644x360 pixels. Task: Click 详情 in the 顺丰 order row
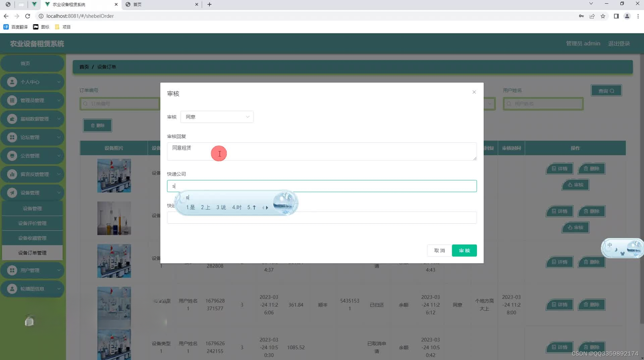559,305
